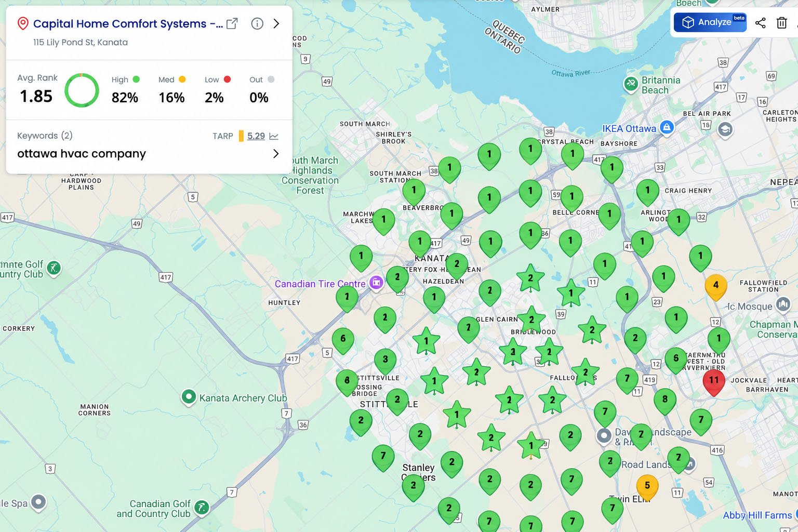Open business listing in external link

pos(232,23)
